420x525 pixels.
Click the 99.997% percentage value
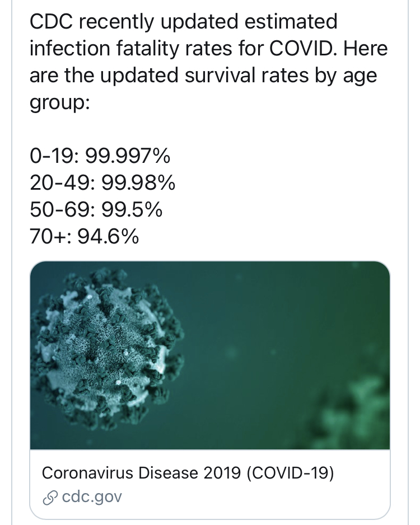(x=127, y=156)
